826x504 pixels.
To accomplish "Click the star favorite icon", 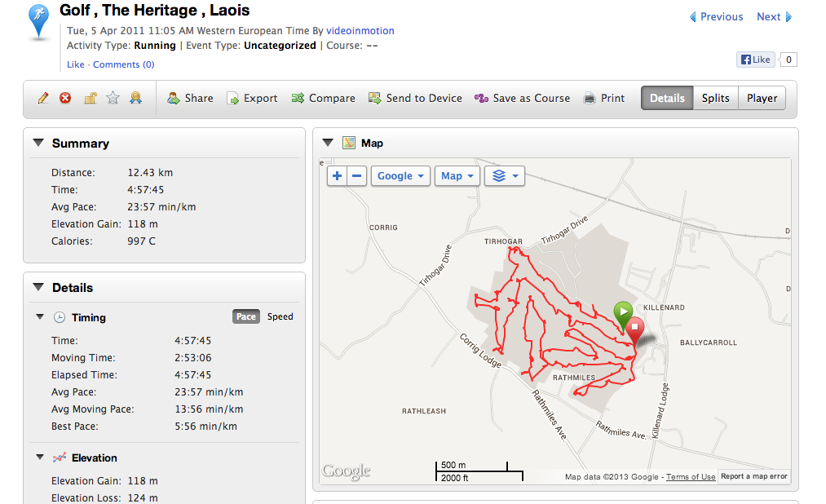I will click(113, 98).
